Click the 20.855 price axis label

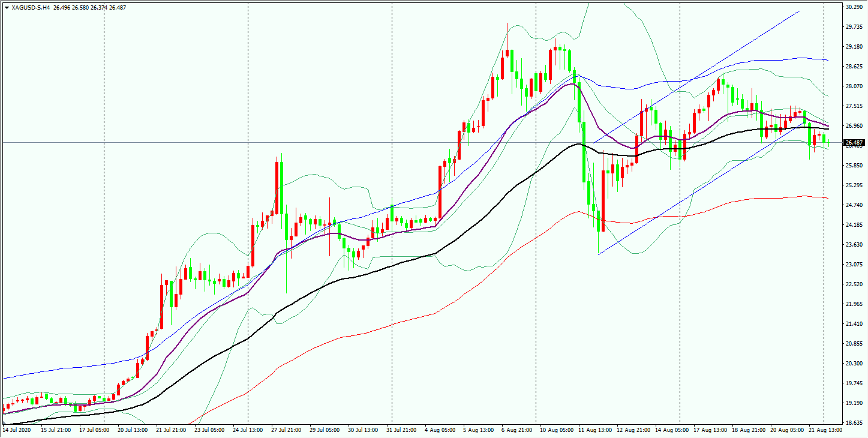(854, 344)
